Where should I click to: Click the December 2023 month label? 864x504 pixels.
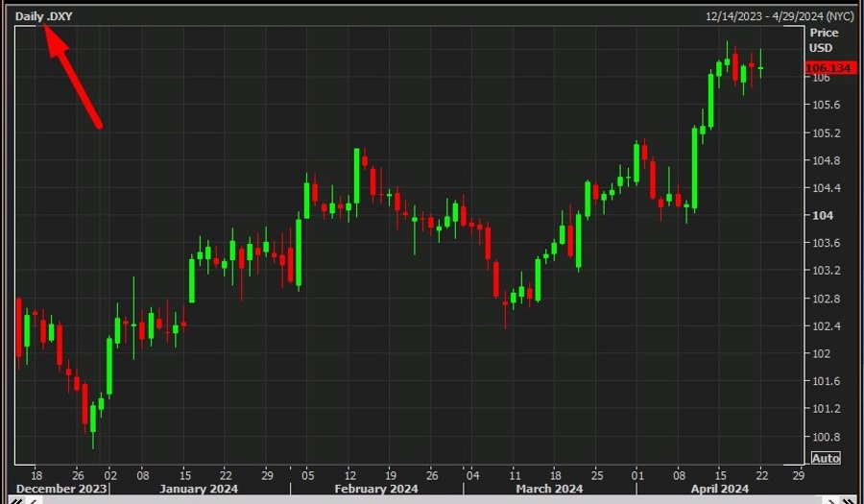pos(61,489)
